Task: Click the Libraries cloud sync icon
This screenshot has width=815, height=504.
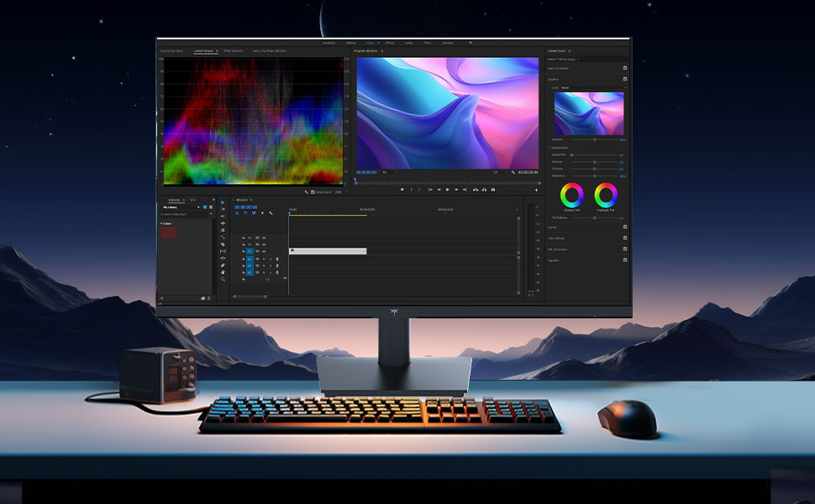Action: 202,298
